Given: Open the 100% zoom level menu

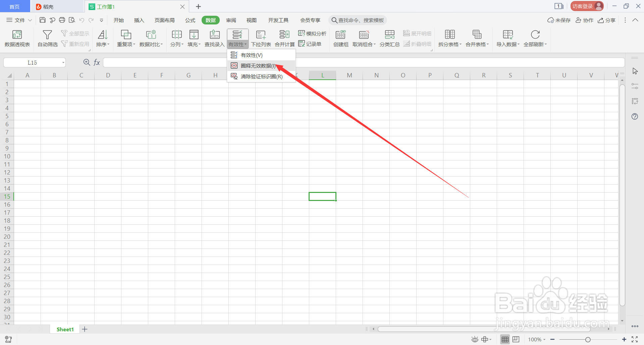Looking at the screenshot, I should 537,339.
